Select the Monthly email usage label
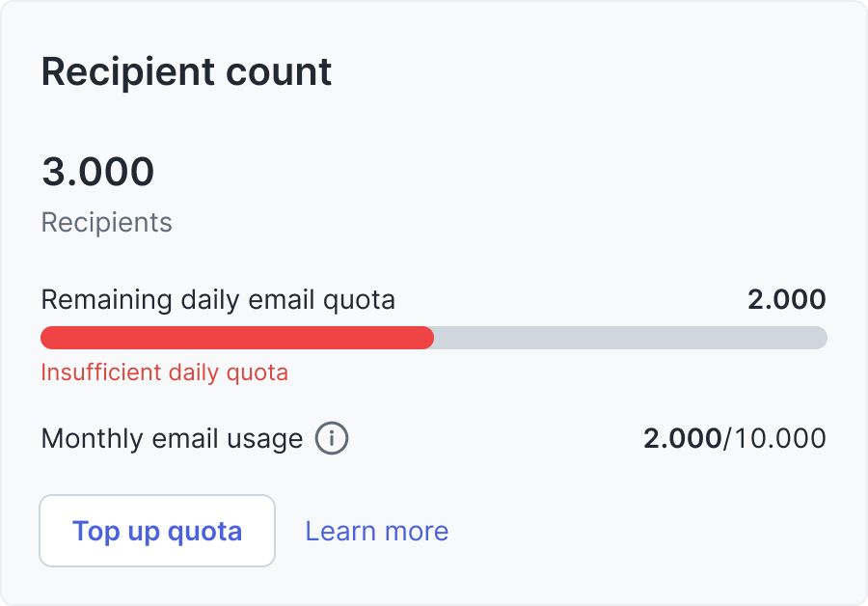Image resolution: width=868 pixels, height=606 pixels. tap(172, 439)
